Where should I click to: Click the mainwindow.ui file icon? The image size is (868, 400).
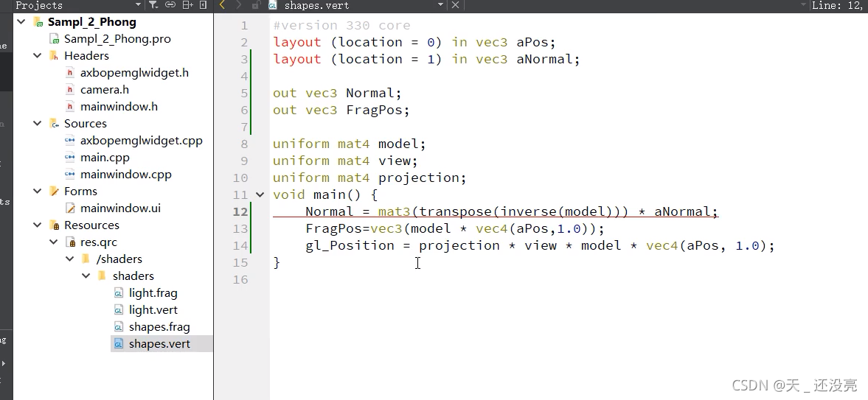[x=70, y=208]
